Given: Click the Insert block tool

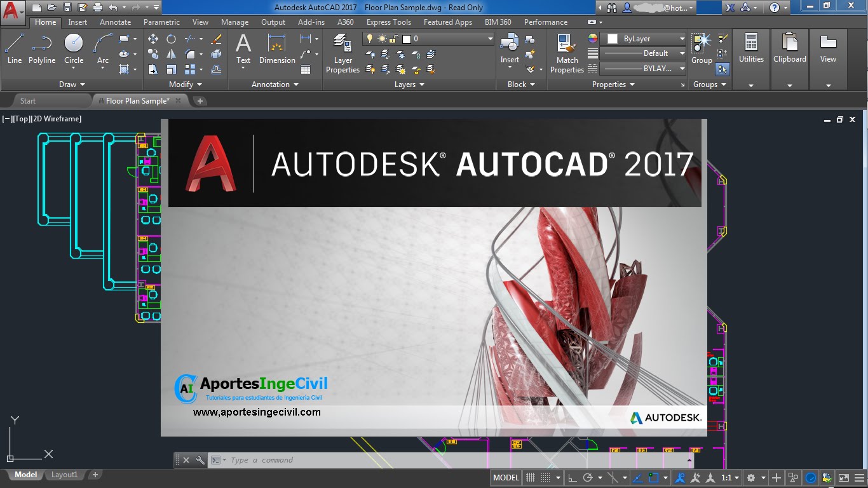Looking at the screenshot, I should (510, 49).
